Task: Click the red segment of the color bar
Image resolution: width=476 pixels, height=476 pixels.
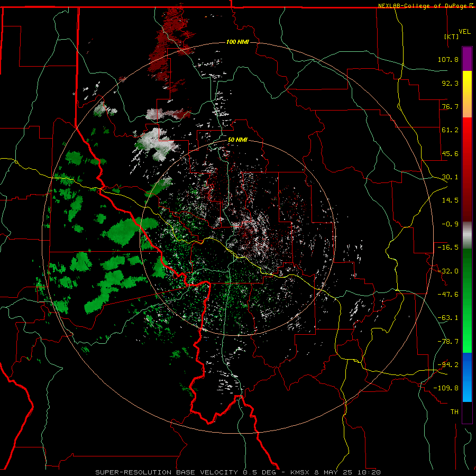Action: [x=467, y=169]
